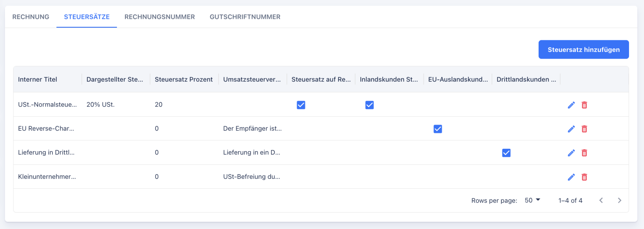Go to next page of table
Viewport: 644px width, 229px height.
coord(619,200)
